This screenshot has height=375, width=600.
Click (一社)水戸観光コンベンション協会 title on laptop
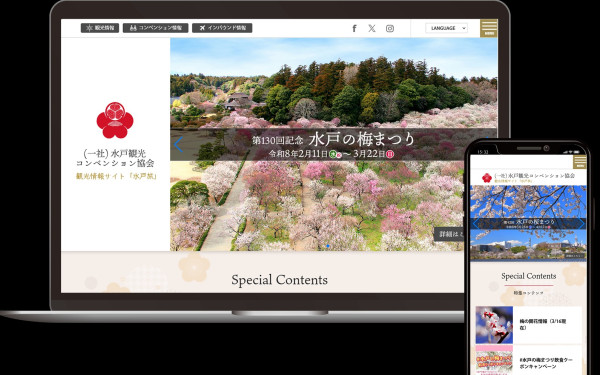(x=115, y=158)
